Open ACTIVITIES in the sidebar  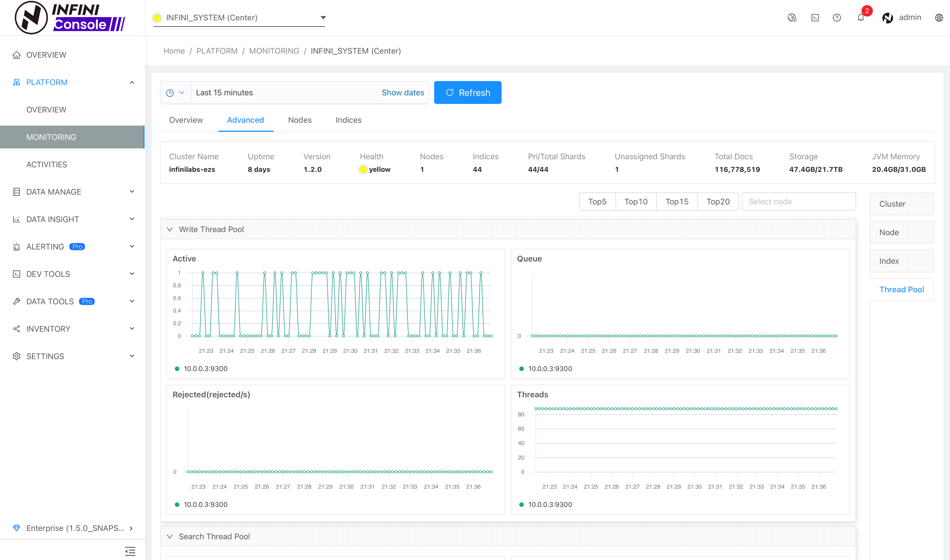(47, 164)
